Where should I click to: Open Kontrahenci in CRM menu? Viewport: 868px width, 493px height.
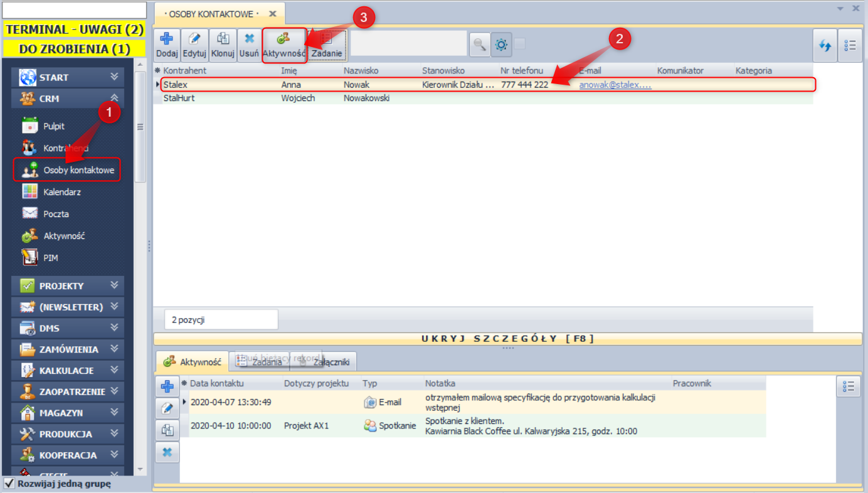tap(66, 148)
